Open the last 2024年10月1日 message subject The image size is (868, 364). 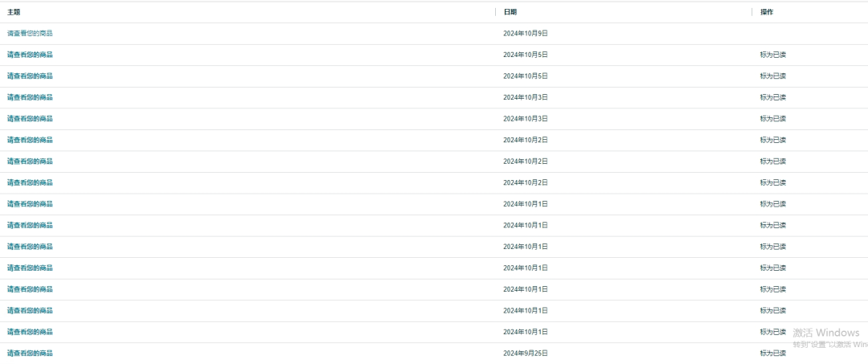pos(30,331)
